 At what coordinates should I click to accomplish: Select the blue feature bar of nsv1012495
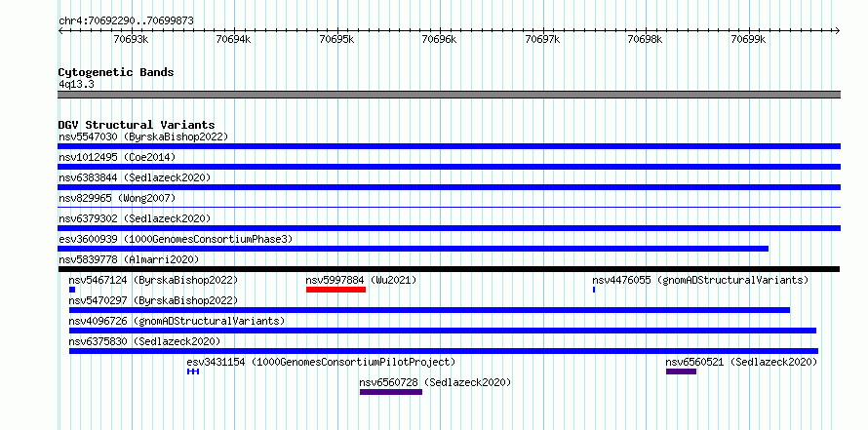pyautogui.click(x=449, y=167)
